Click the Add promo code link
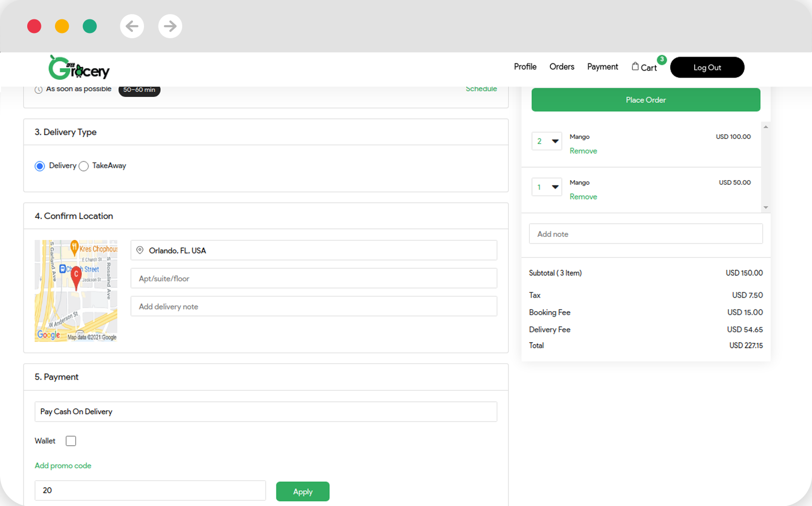812x506 pixels. coord(63,466)
